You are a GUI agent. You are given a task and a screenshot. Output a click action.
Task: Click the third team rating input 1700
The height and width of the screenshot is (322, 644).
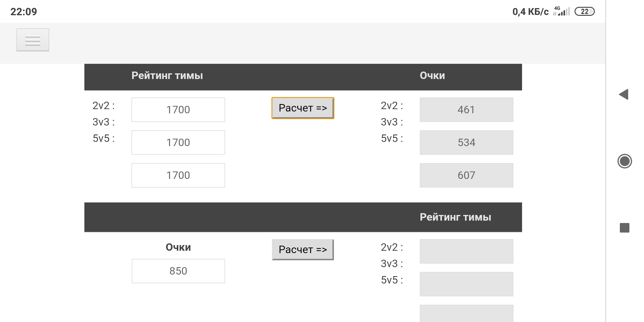pos(178,175)
